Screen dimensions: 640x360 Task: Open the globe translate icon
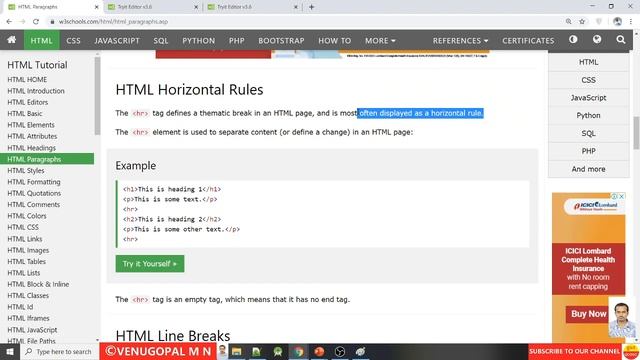[x=597, y=40]
